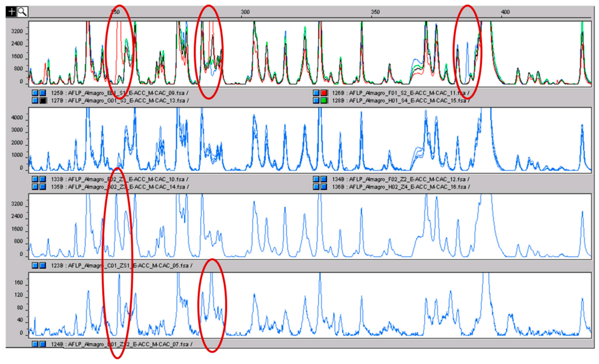Click the blue trace color swatch of 125B
Viewport: 599px width, 364px height.
tap(43, 93)
